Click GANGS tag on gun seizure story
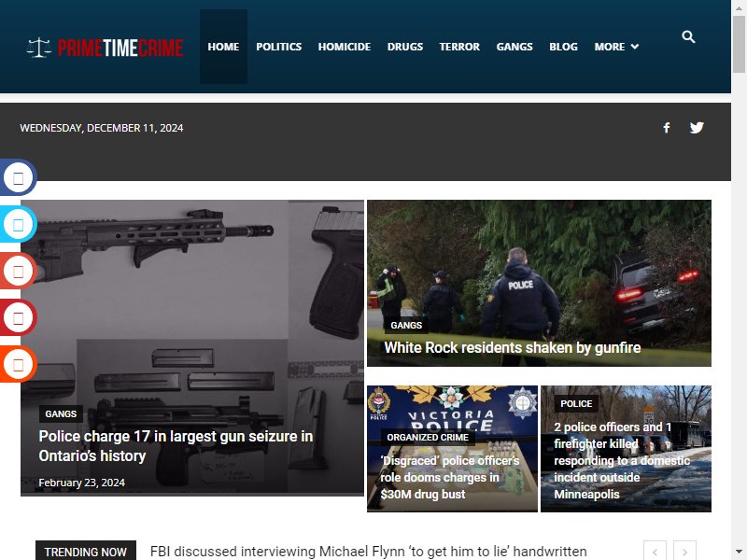Screen dimensions: 747x560 click(x=61, y=413)
